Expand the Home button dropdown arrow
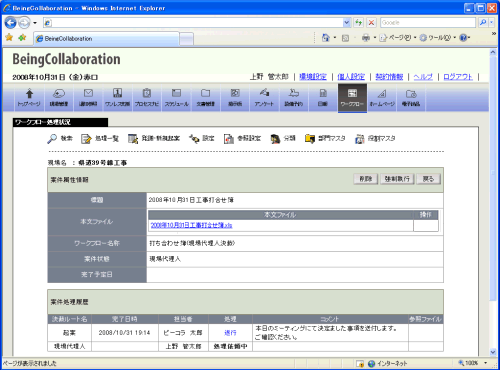The width and height of the screenshot is (500, 370). pyautogui.click(x=335, y=38)
